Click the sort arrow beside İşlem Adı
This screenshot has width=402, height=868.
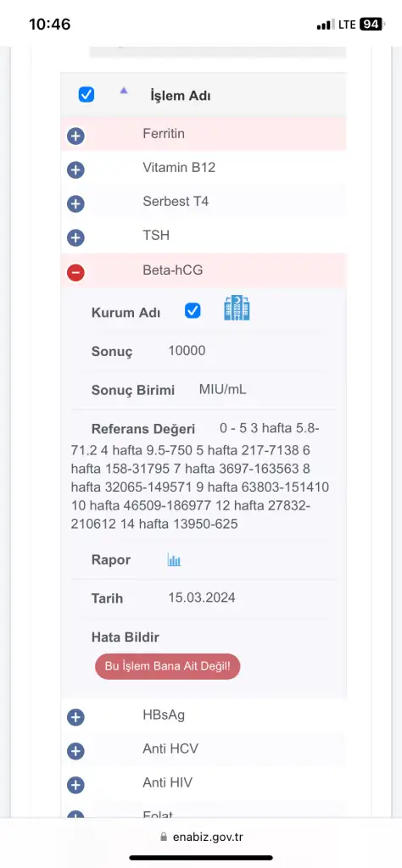[x=124, y=91]
